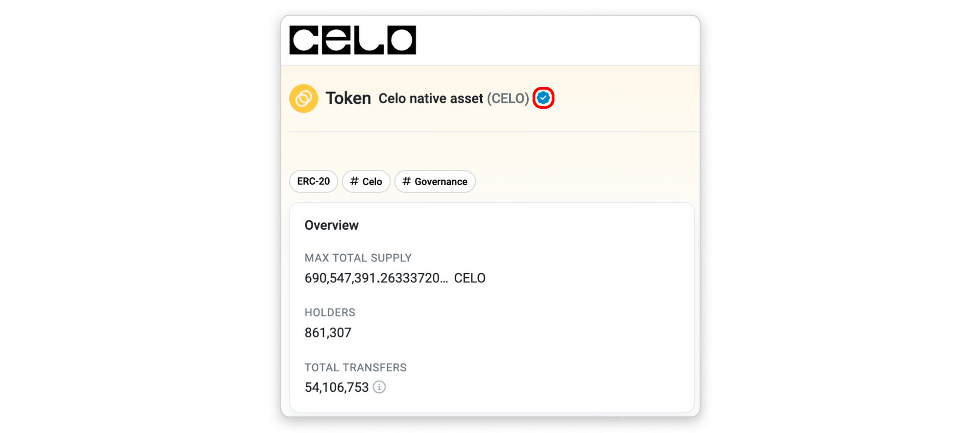This screenshot has width=980, height=433.
Task: Click the MAX TOTAL SUPPLY label
Action: coord(358,258)
